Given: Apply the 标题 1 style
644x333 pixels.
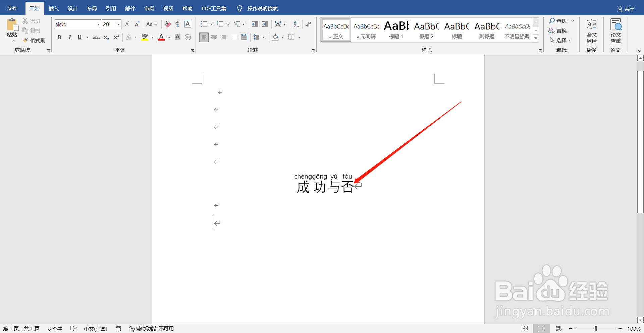Looking at the screenshot, I should tap(396, 30).
